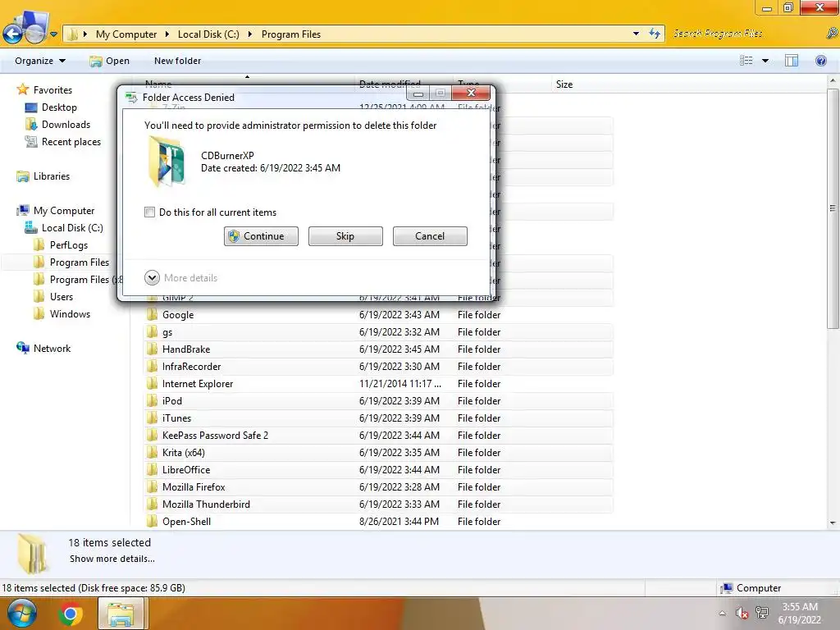Click the refresh button beside address bar
This screenshot has width=840, height=630.
click(x=655, y=34)
